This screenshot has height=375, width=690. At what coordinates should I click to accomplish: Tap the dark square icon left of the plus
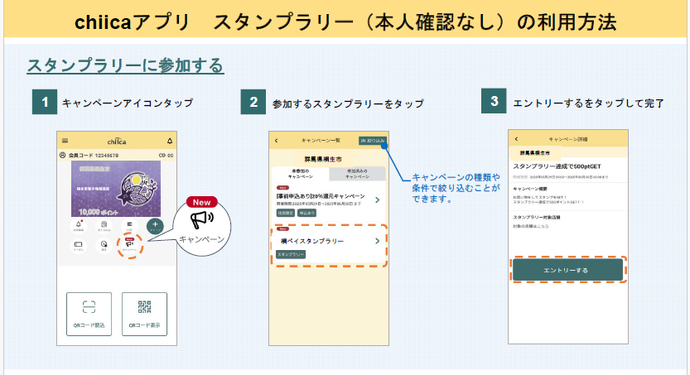(129, 226)
